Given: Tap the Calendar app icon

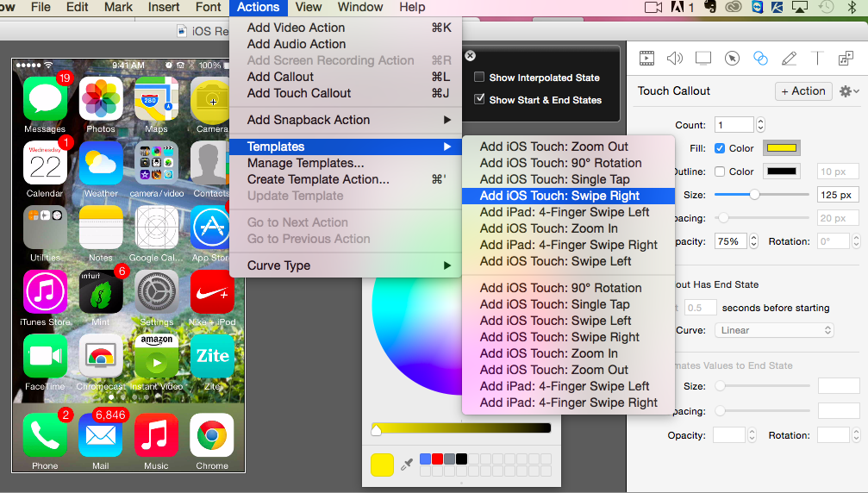Looking at the screenshot, I should [45, 163].
